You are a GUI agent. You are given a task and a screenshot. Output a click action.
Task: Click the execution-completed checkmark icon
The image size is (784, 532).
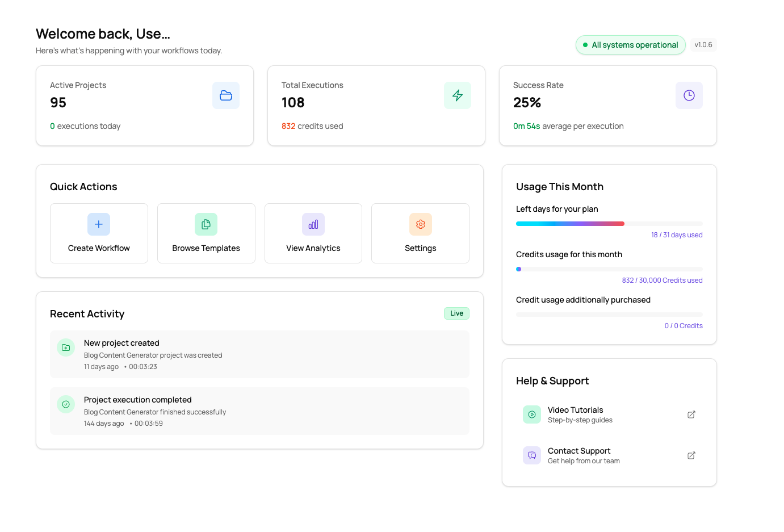(x=66, y=404)
